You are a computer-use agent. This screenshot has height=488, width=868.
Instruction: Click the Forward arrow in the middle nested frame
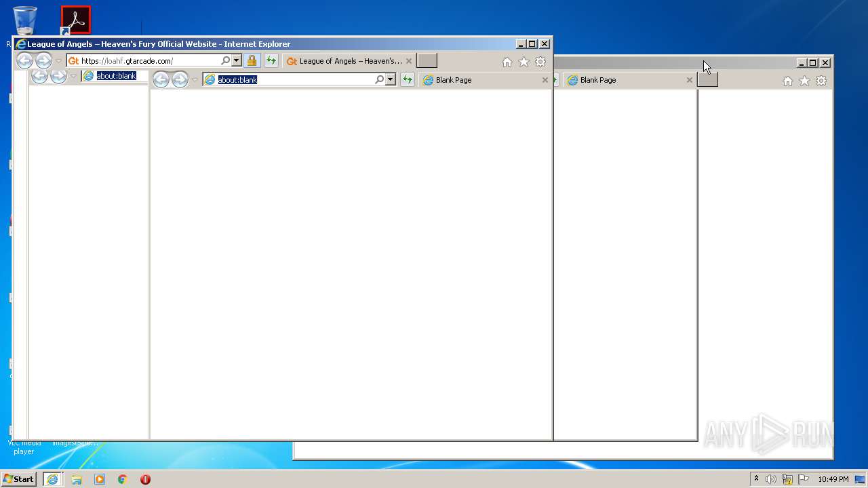click(180, 80)
